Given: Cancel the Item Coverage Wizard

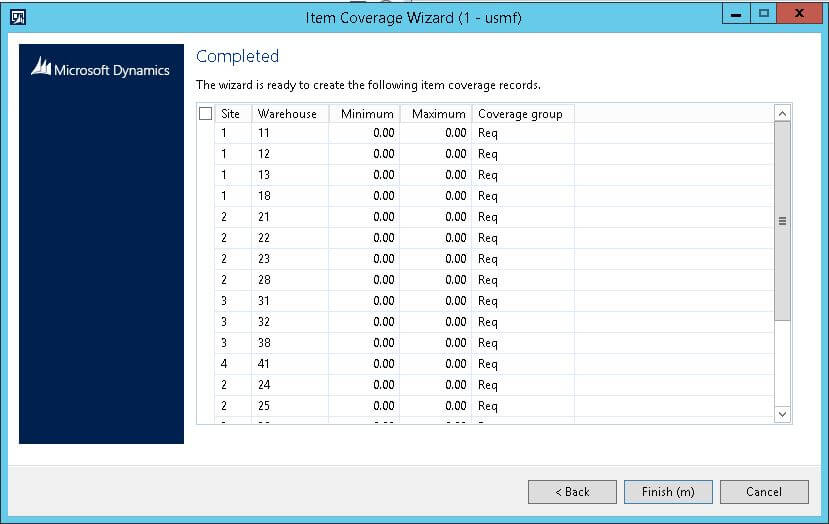Looking at the screenshot, I should coord(764,491).
